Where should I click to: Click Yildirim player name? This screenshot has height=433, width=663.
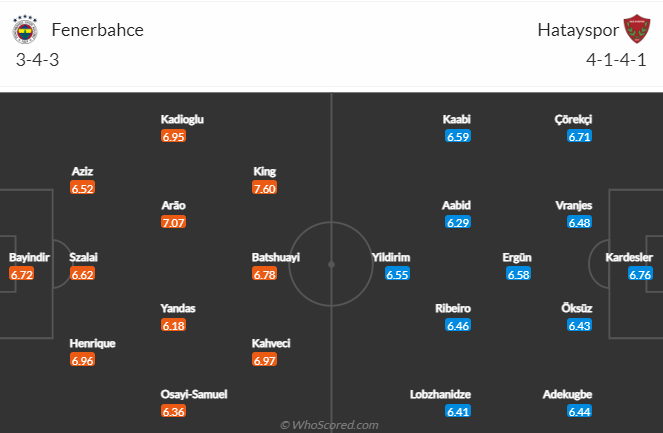click(x=391, y=257)
